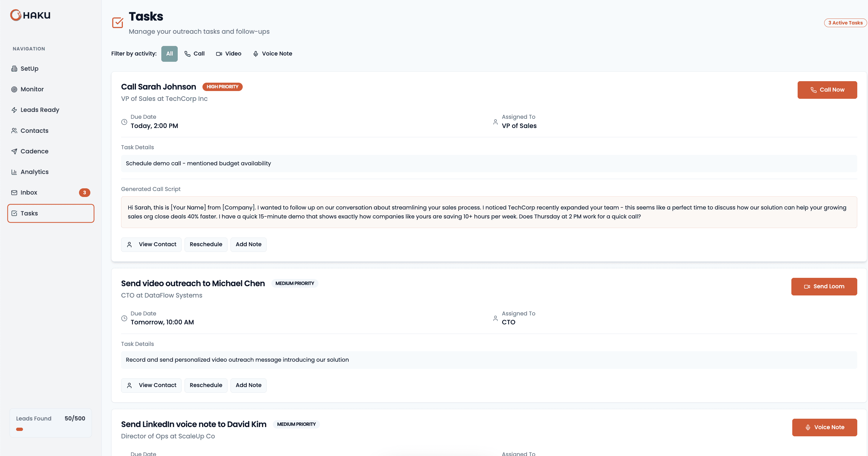The width and height of the screenshot is (868, 456).
Task: Open SetUp from the sidebar
Action: click(29, 68)
